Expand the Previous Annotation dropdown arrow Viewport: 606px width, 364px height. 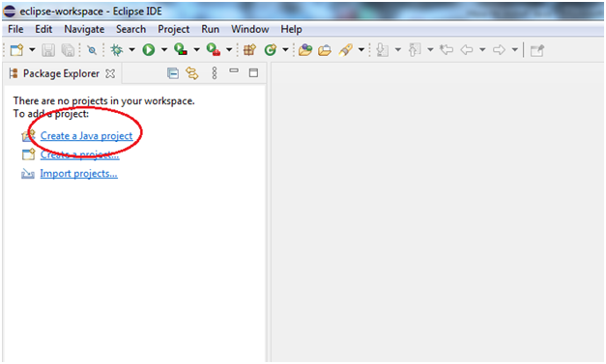pyautogui.click(x=430, y=50)
